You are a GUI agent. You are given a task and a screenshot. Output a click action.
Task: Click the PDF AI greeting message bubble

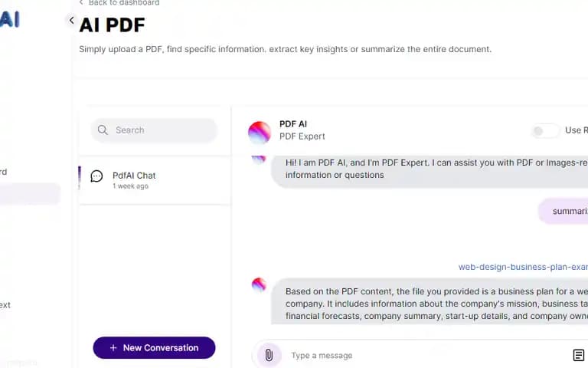(430, 169)
